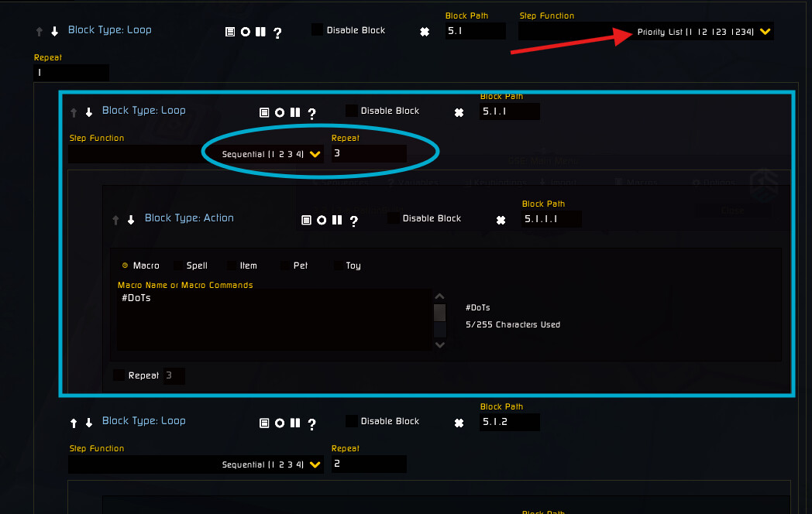
Task: Click the macro box scrollbar up arrow
Action: 439,296
